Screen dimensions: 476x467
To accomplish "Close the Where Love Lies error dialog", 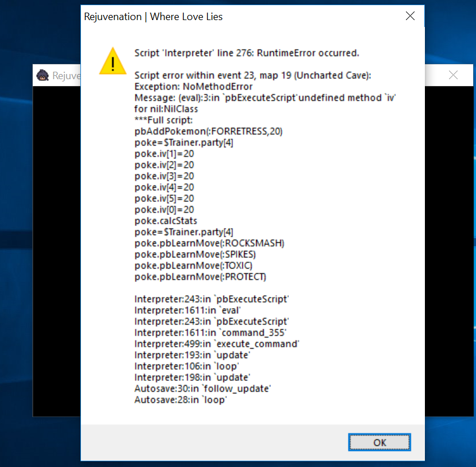I will coord(410,16).
